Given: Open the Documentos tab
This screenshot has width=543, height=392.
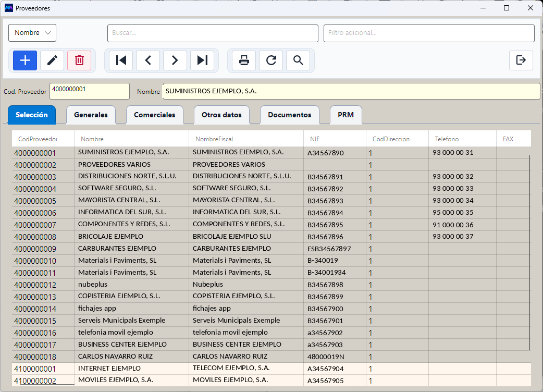Looking at the screenshot, I should click(290, 115).
